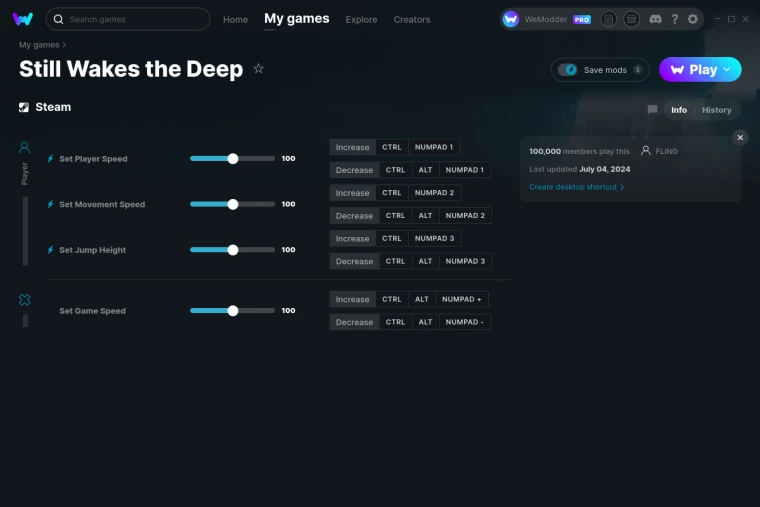This screenshot has width=760, height=507.
Task: Click the NUMPAD - key binding
Action: click(464, 322)
